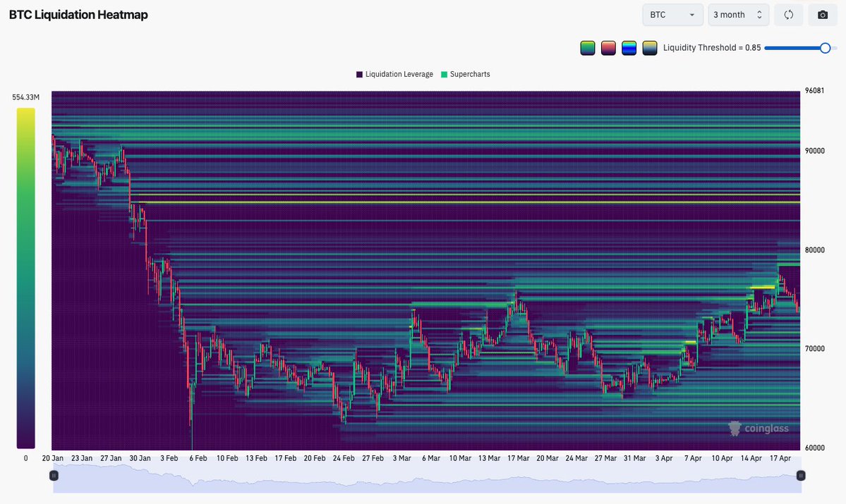Click the BTC Liquidation Heatmap title

(78, 15)
